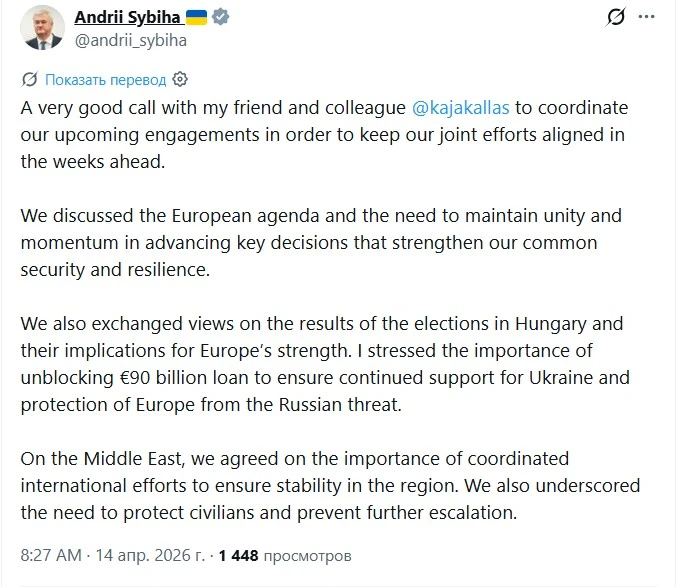Image resolution: width=680 pixels, height=587 pixels.
Task: Click the Ukraine flag emoji beside name
Action: point(197,18)
